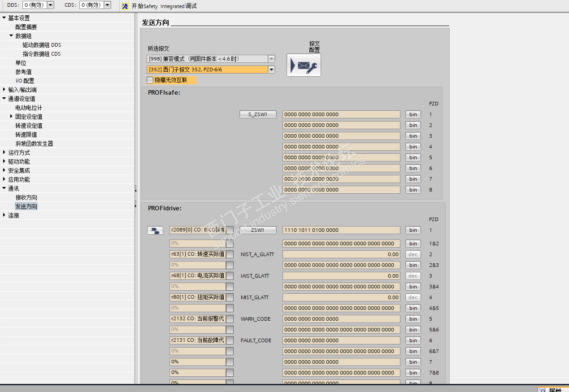Click the FAULT_CODE label
Viewport: 569px width, 392px height.
(x=256, y=340)
